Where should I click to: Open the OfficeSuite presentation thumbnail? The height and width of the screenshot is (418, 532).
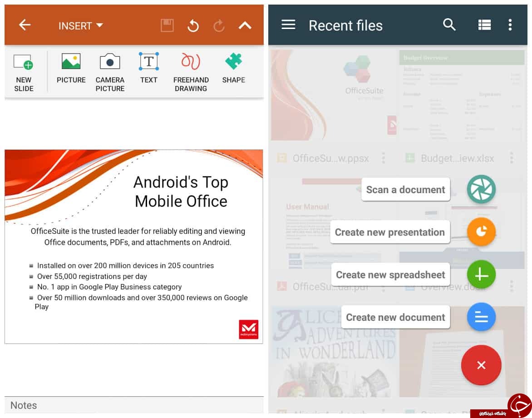[334, 95]
